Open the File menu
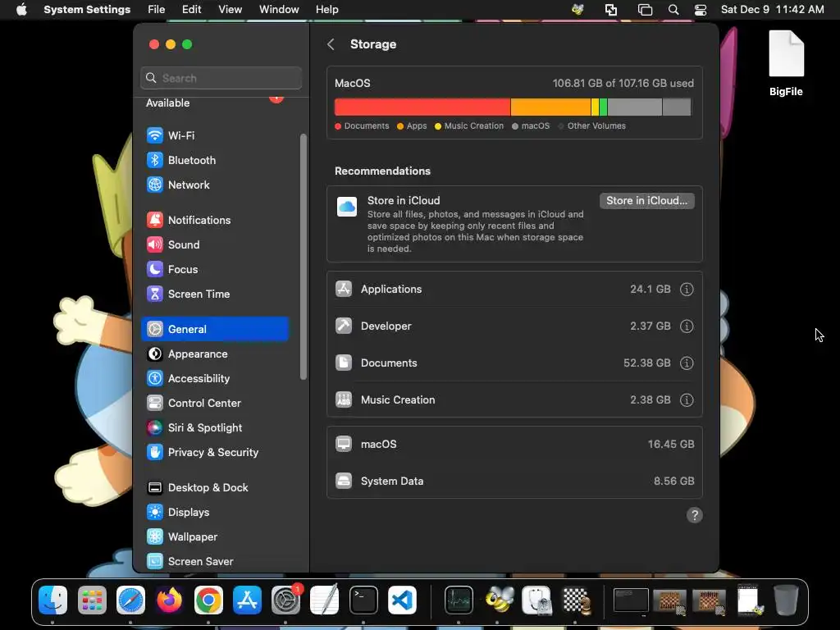This screenshot has height=630, width=840. click(x=157, y=10)
